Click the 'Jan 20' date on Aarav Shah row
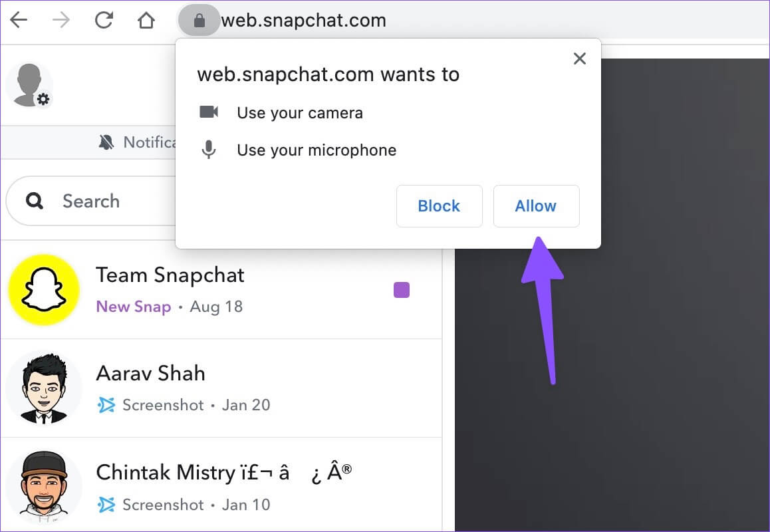Image resolution: width=770 pixels, height=532 pixels. [x=246, y=405]
